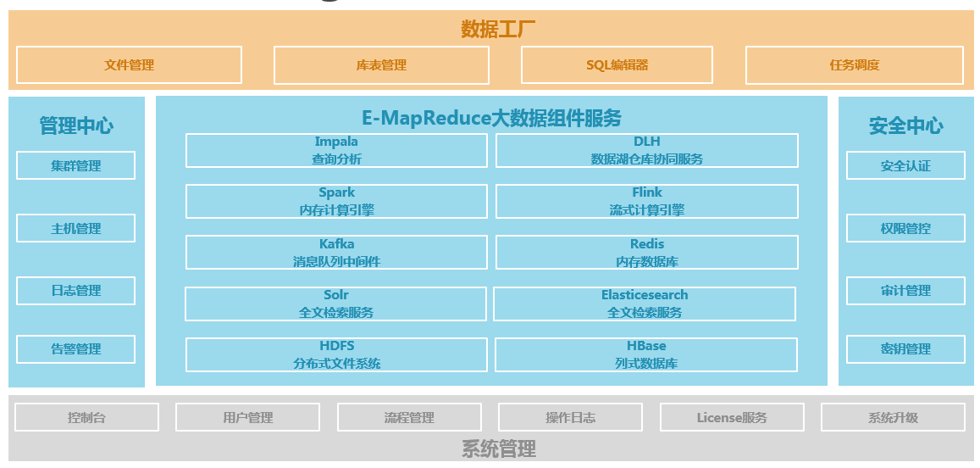The height and width of the screenshot is (468, 980).
Task: Open the SQL编辑器 box
Action: [617, 65]
